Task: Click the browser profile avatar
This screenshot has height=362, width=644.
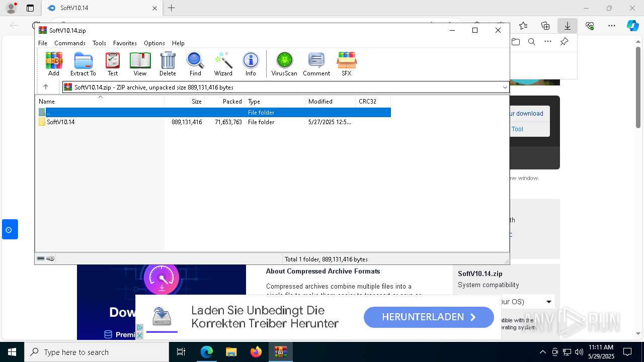Action: (11, 8)
